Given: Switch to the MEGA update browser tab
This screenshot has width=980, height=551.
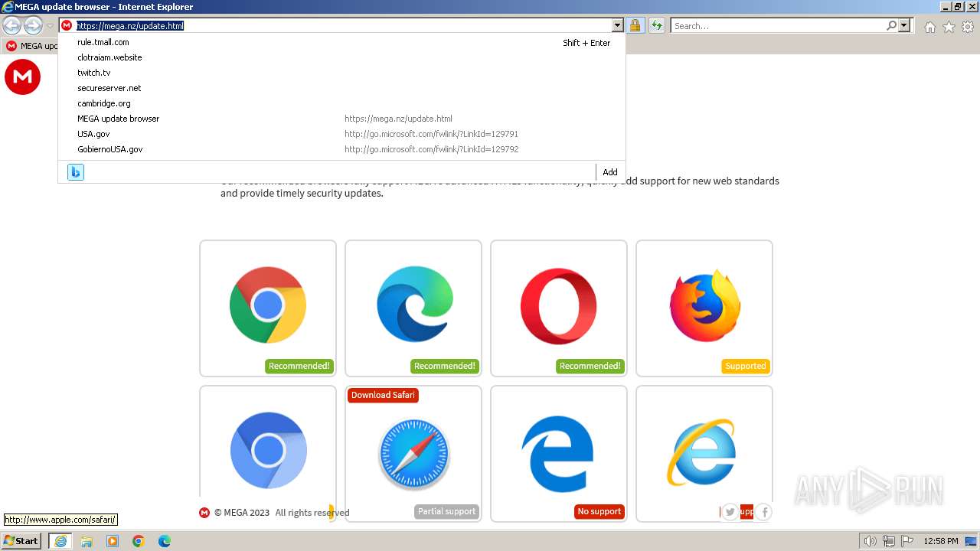Looking at the screenshot, I should point(31,46).
